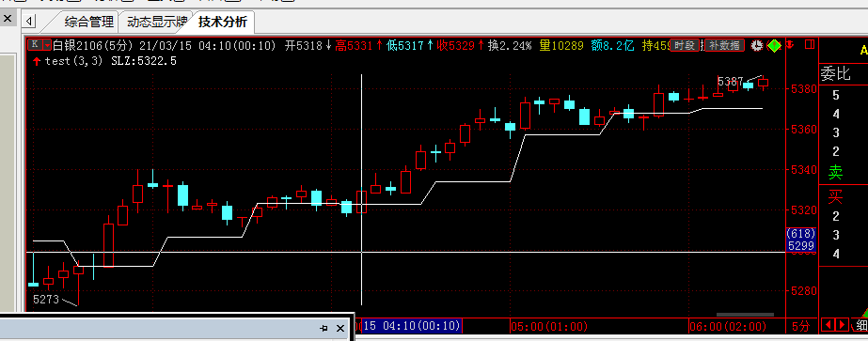
Task: Click the tab scroll-left arrow
Action: (29, 23)
